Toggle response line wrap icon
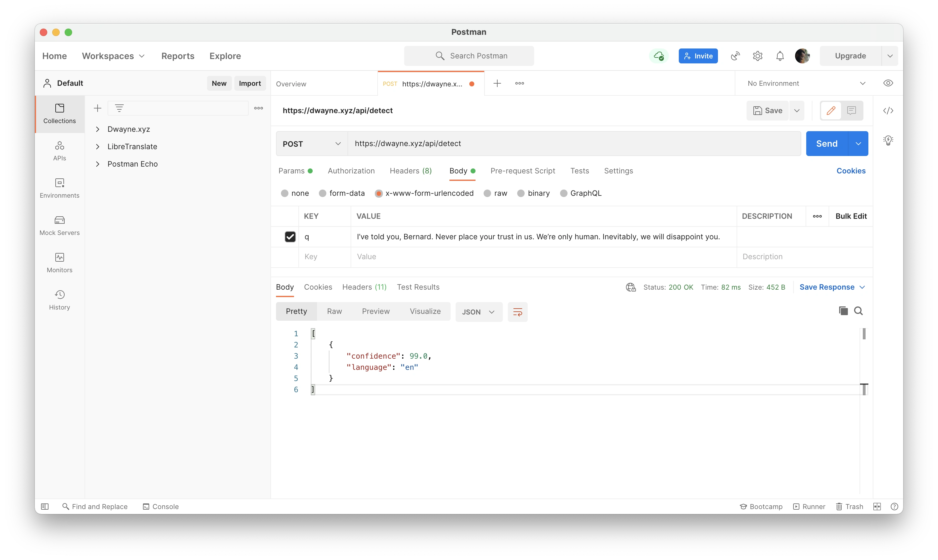This screenshot has width=938, height=560. [x=517, y=312]
